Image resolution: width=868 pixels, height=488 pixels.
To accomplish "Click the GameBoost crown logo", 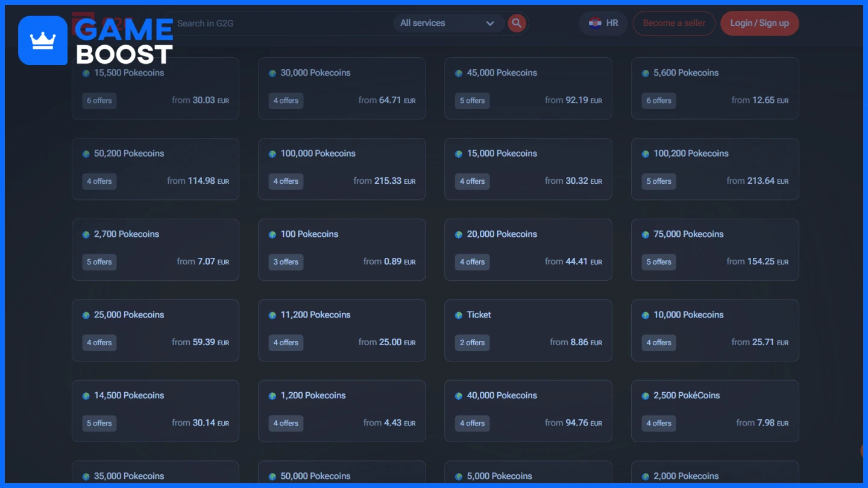I will 43,40.
